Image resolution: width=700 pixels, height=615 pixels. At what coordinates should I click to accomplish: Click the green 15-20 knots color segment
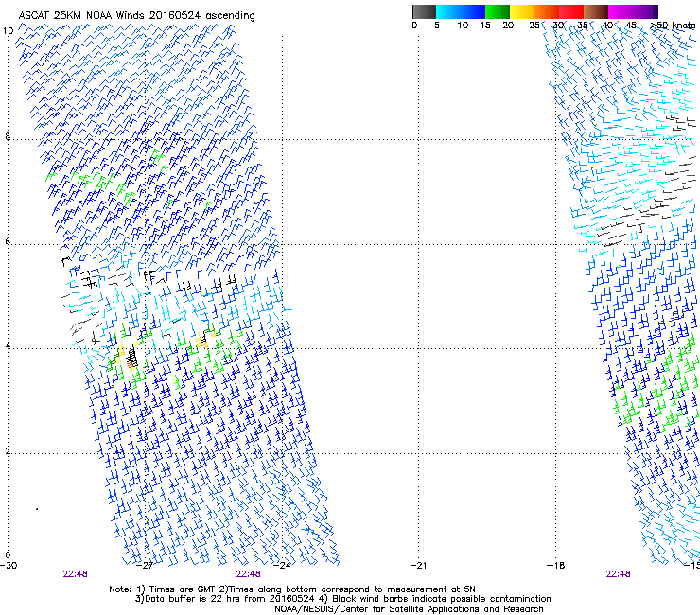pyautogui.click(x=498, y=11)
